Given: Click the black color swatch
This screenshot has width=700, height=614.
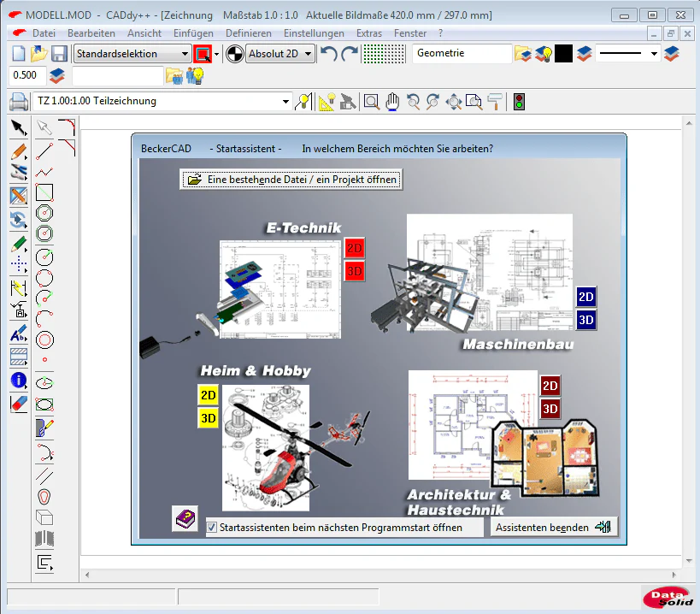Looking at the screenshot, I should point(563,54).
